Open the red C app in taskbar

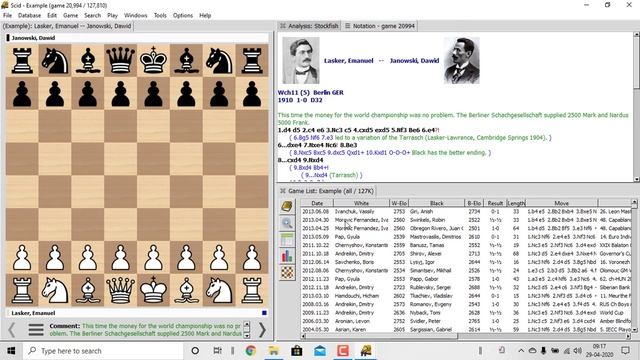[x=343, y=351]
